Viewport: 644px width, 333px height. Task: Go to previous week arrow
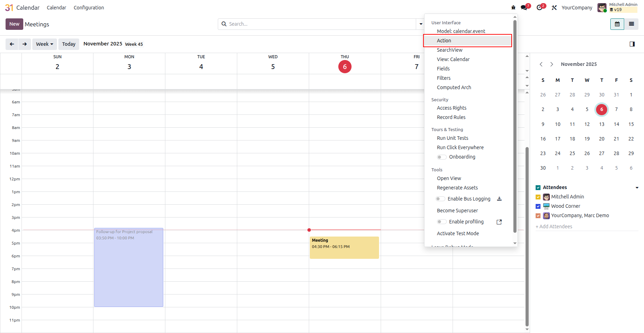click(12, 44)
